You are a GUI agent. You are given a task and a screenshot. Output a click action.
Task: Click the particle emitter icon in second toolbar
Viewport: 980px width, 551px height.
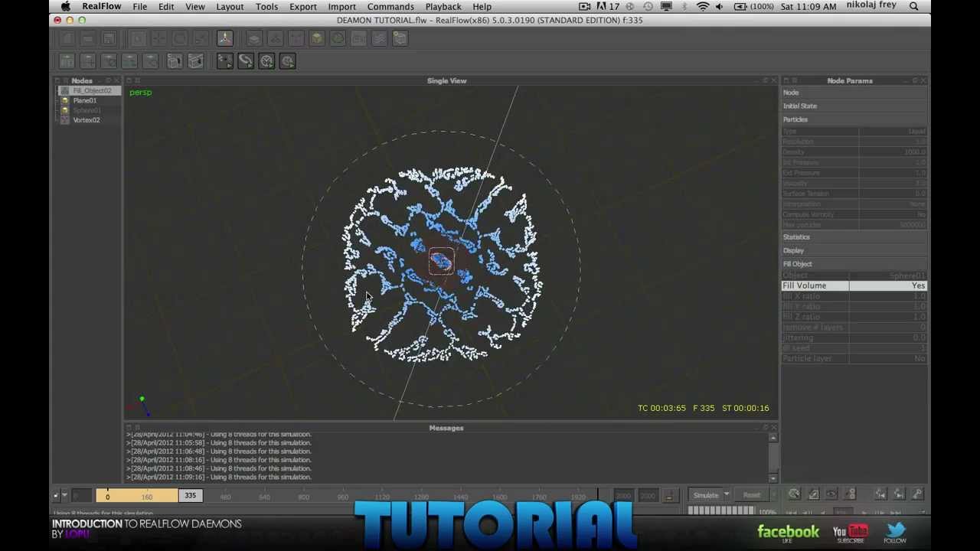(x=225, y=61)
